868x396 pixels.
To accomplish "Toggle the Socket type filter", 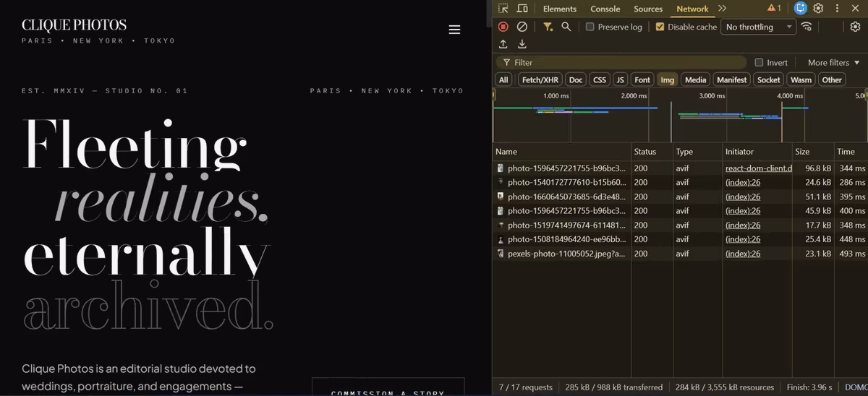I will (768, 79).
